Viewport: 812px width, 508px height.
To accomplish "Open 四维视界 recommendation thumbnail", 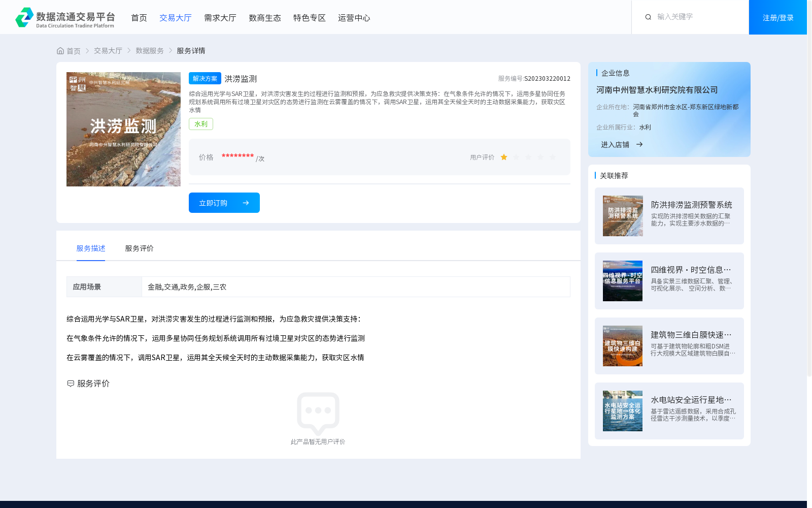I will click(x=623, y=281).
